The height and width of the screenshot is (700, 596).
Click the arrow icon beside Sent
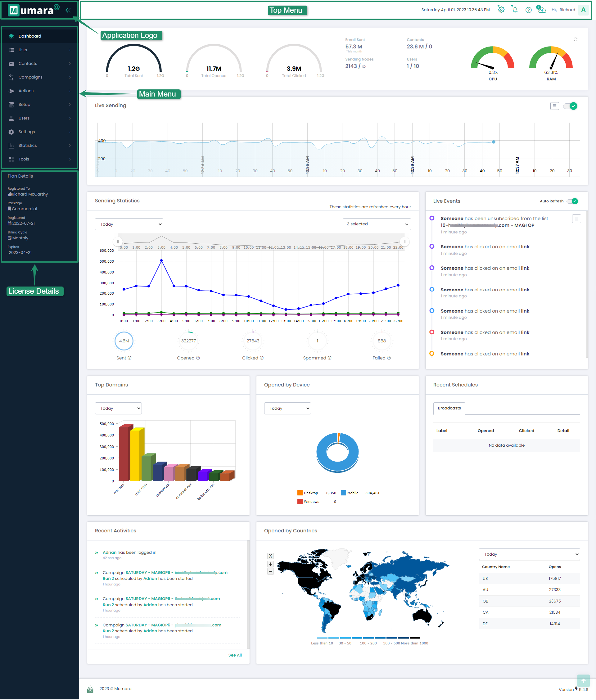[x=130, y=358]
